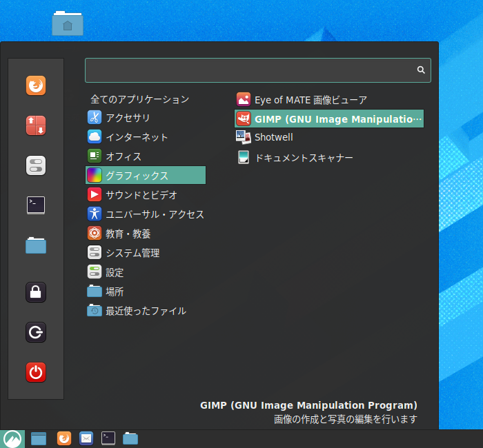Click the Home folder icon on the desktop
The image size is (483, 448).
click(x=68, y=23)
